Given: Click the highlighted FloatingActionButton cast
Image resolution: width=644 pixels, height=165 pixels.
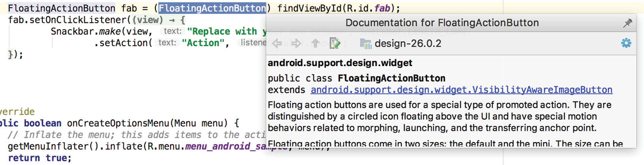Looking at the screenshot, I should (x=212, y=8).
